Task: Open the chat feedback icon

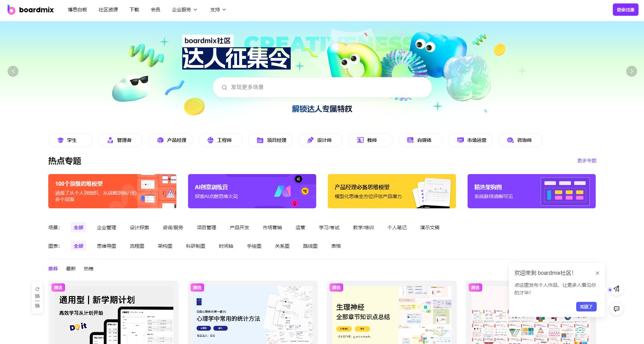Action: (616, 309)
